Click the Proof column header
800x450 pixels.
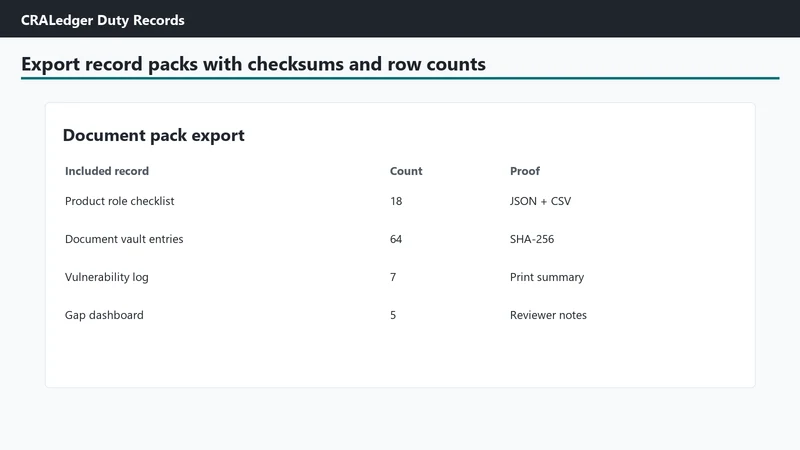(524, 171)
